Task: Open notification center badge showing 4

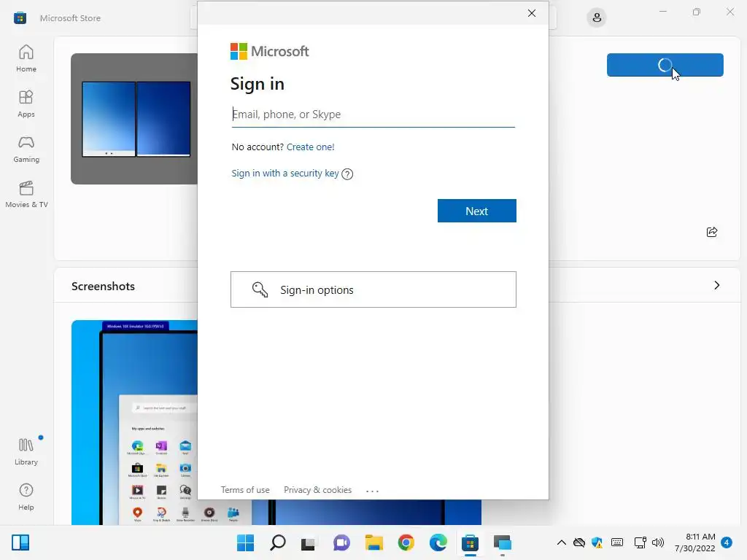Action: 727,542
